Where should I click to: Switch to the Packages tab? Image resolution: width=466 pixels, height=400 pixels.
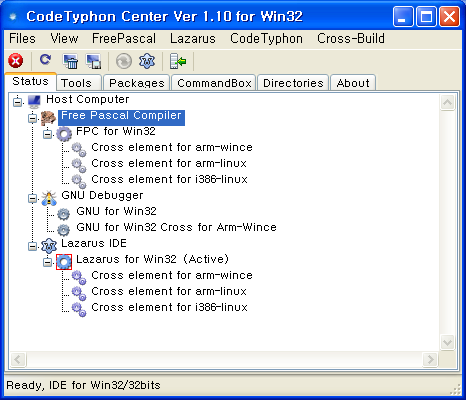pos(137,83)
